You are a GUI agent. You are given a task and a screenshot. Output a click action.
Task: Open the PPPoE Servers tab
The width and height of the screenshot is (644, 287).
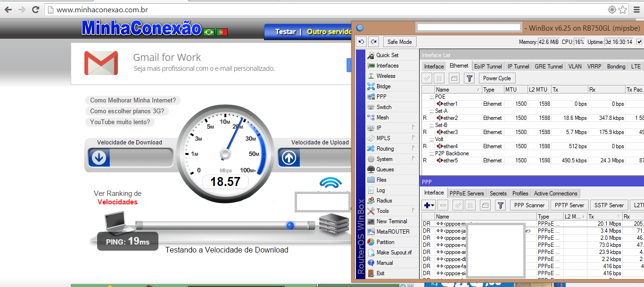coord(467,194)
